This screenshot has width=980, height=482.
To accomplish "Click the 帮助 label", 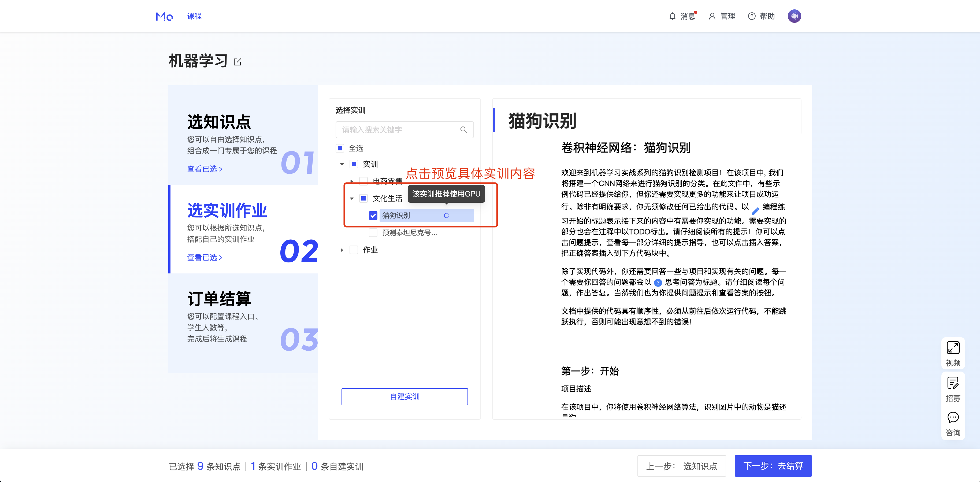I will 767,16.
